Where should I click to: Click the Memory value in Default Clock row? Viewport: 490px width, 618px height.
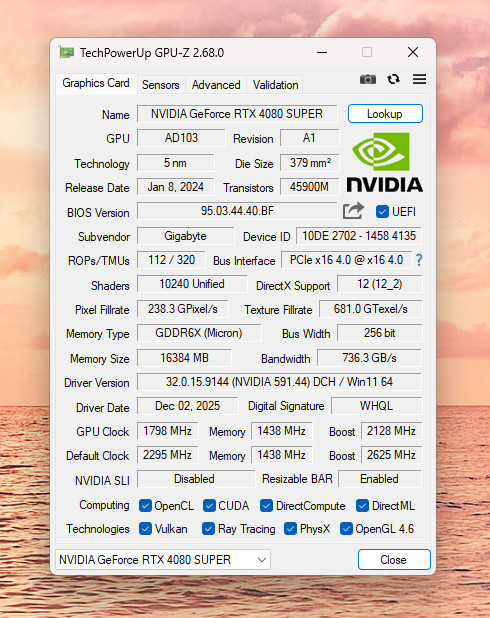coord(281,455)
